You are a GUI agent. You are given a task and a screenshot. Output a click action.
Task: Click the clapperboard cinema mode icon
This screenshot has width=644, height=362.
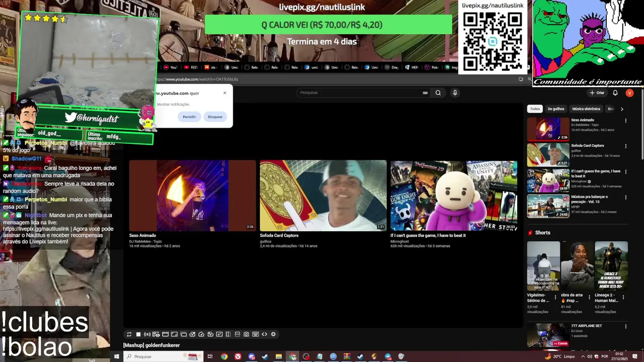coord(165,334)
